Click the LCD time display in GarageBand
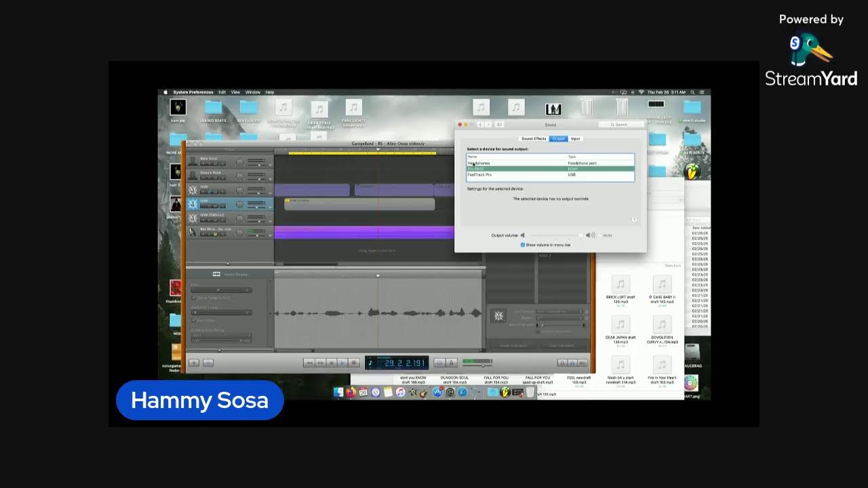The image size is (868, 488). (397, 363)
